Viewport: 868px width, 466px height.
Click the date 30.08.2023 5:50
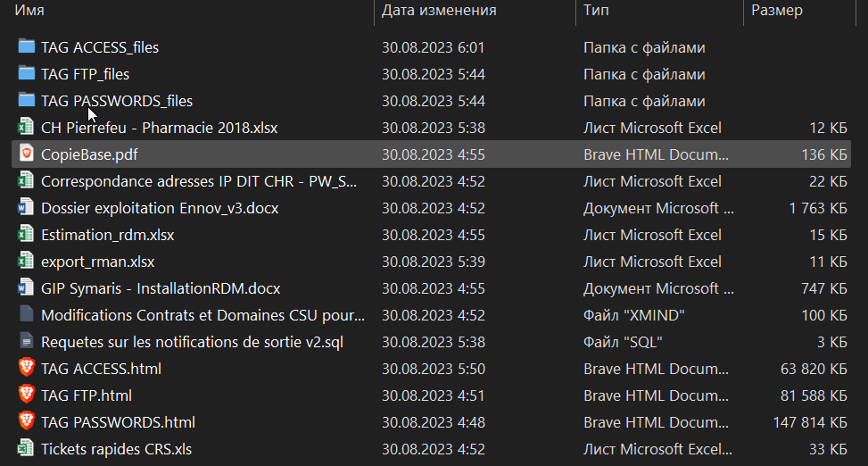click(x=433, y=369)
